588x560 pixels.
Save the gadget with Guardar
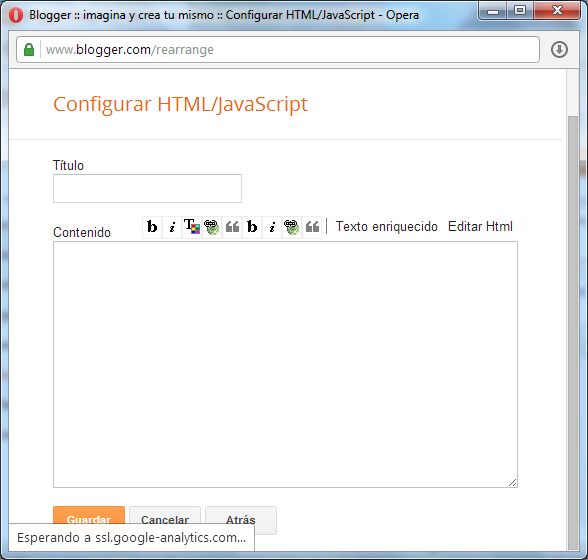89,520
